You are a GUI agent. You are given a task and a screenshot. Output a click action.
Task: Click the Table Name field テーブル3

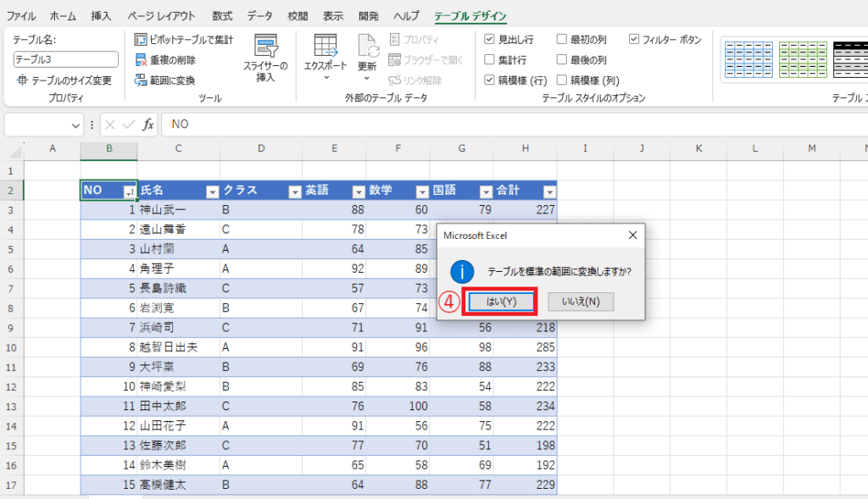(x=65, y=59)
